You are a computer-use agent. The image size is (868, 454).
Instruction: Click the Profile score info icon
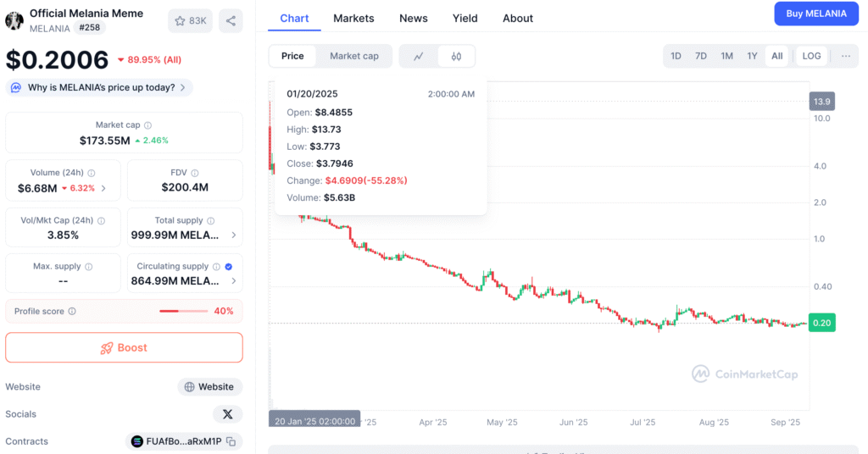pos(72,312)
